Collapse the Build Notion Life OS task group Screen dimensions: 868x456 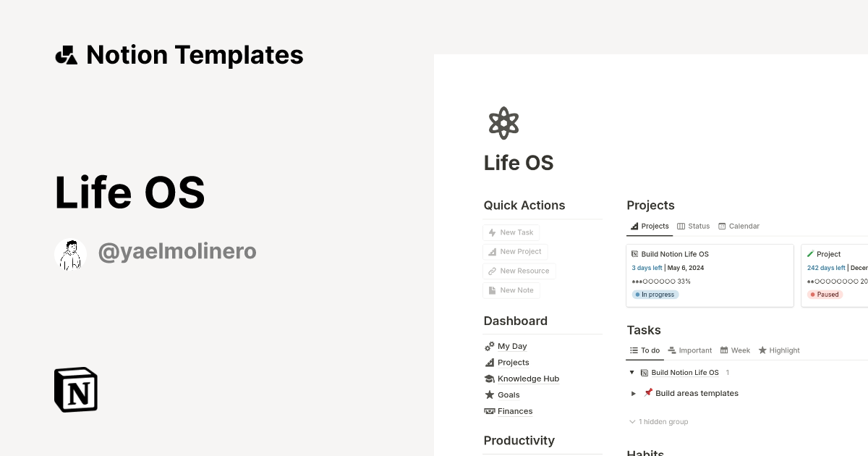(631, 372)
